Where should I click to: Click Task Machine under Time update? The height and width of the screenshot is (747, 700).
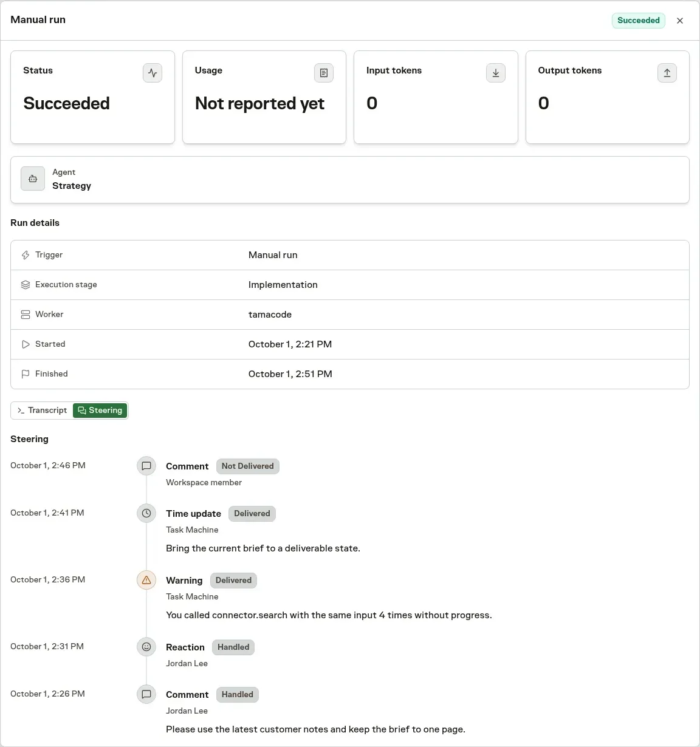[192, 530]
